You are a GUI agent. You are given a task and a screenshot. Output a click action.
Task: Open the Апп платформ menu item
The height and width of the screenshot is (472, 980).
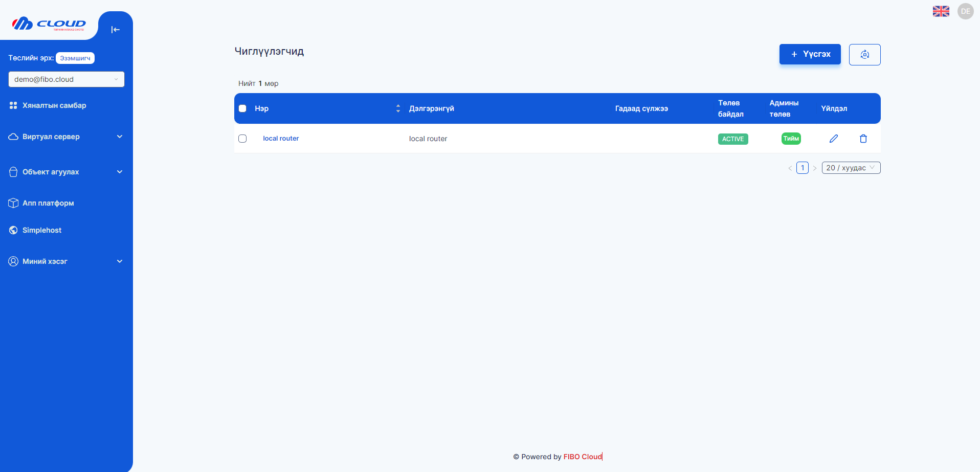(48, 203)
